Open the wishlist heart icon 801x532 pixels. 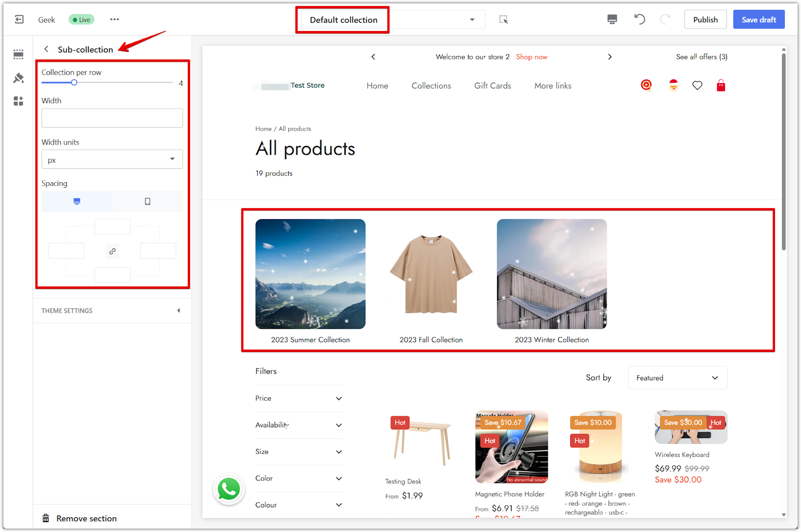[x=697, y=86]
